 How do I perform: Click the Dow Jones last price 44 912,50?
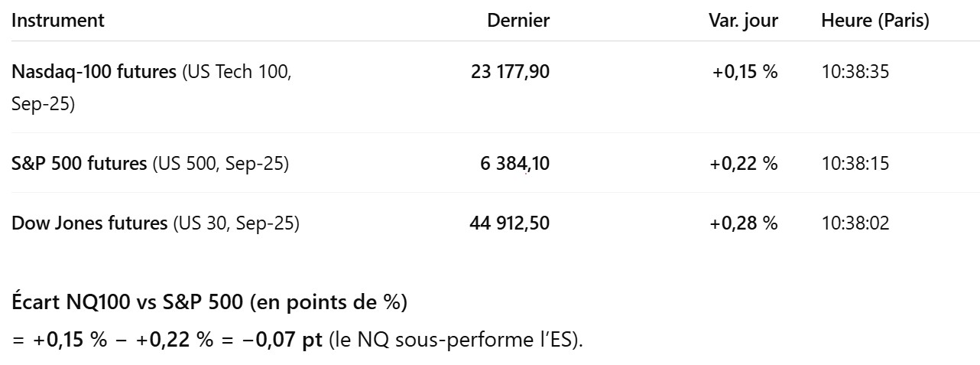[x=509, y=223]
